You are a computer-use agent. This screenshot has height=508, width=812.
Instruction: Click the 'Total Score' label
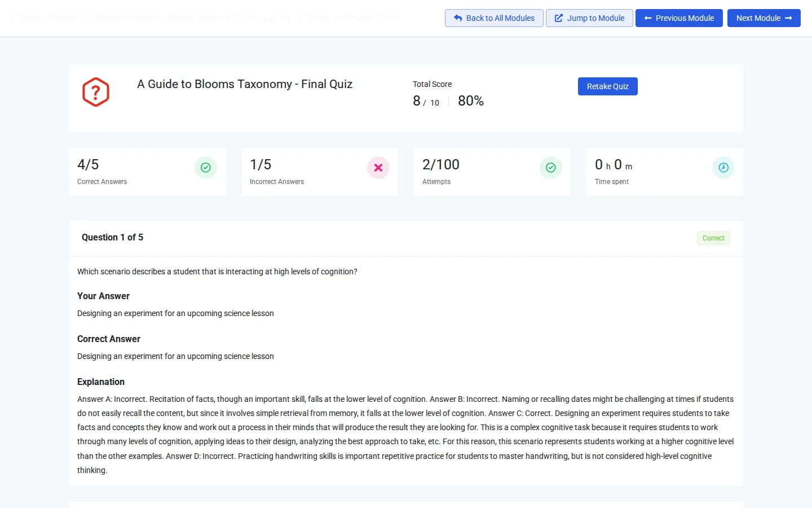[432, 84]
